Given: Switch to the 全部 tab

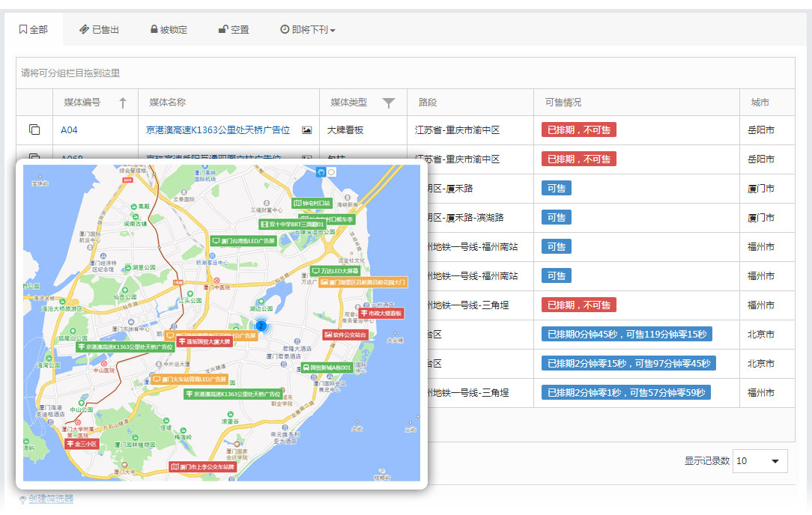Looking at the screenshot, I should pos(34,29).
